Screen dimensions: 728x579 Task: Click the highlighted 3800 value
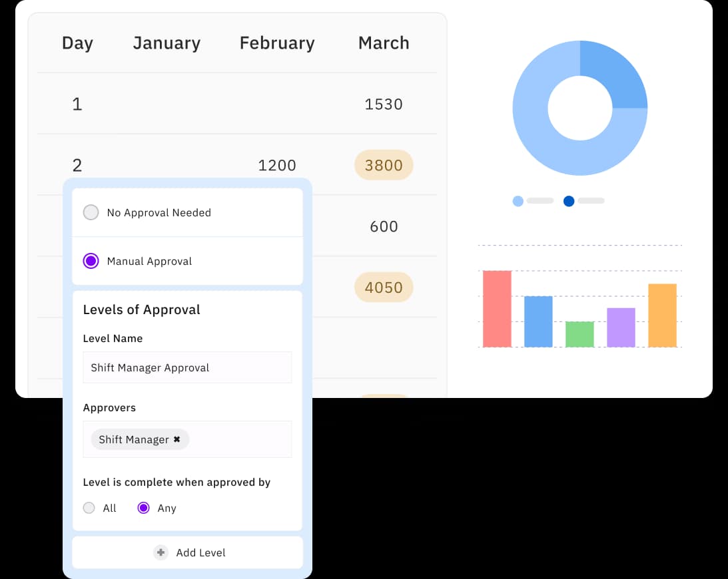tap(384, 165)
